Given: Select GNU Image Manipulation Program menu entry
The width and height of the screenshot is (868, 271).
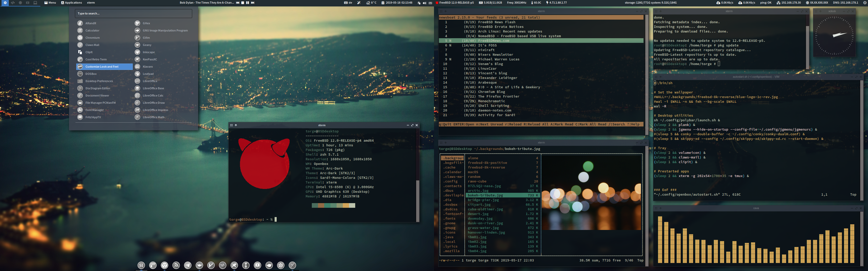Looking at the screenshot, I should [165, 30].
